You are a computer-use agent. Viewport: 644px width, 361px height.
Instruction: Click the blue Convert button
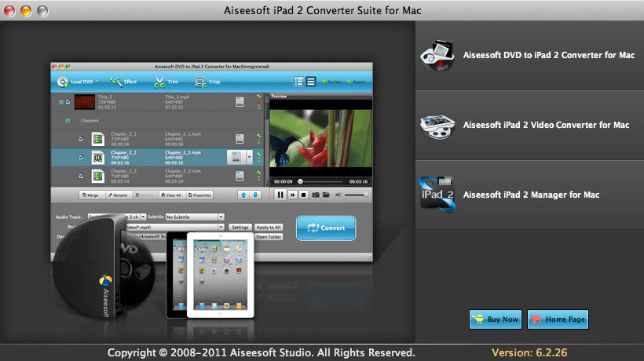pyautogui.click(x=326, y=228)
